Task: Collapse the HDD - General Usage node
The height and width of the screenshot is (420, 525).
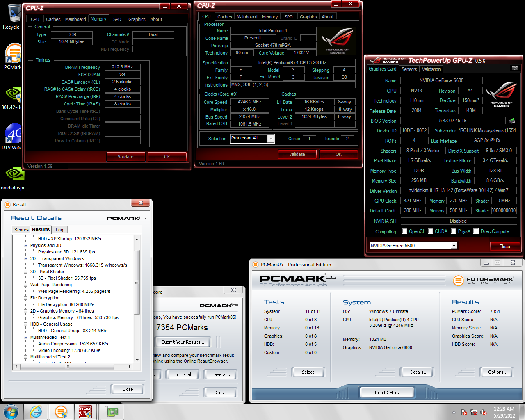Action: [26, 324]
